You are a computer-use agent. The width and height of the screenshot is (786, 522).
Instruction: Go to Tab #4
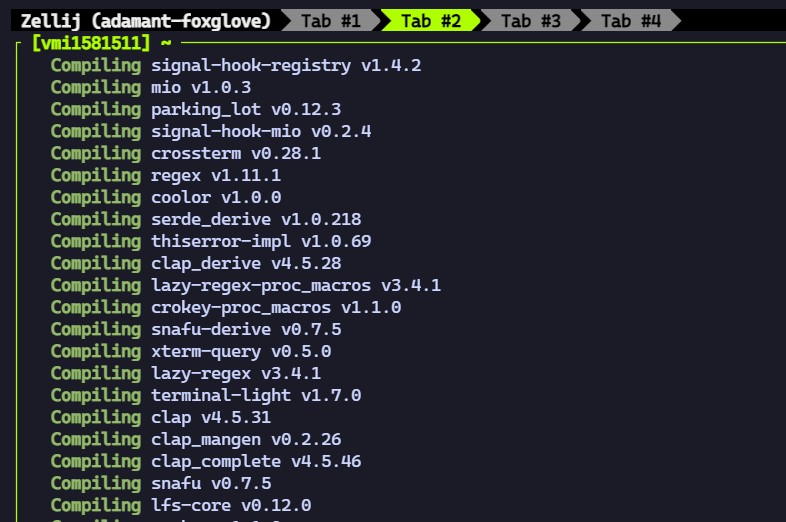[630, 20]
